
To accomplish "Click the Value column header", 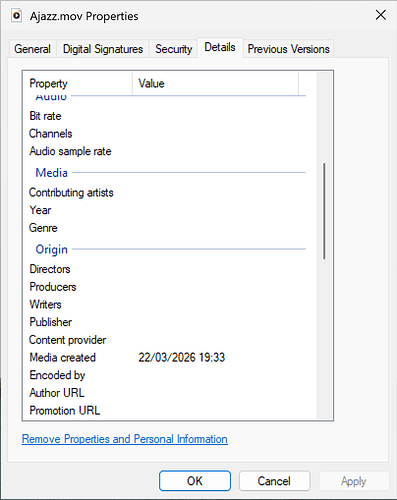I will coord(215,83).
